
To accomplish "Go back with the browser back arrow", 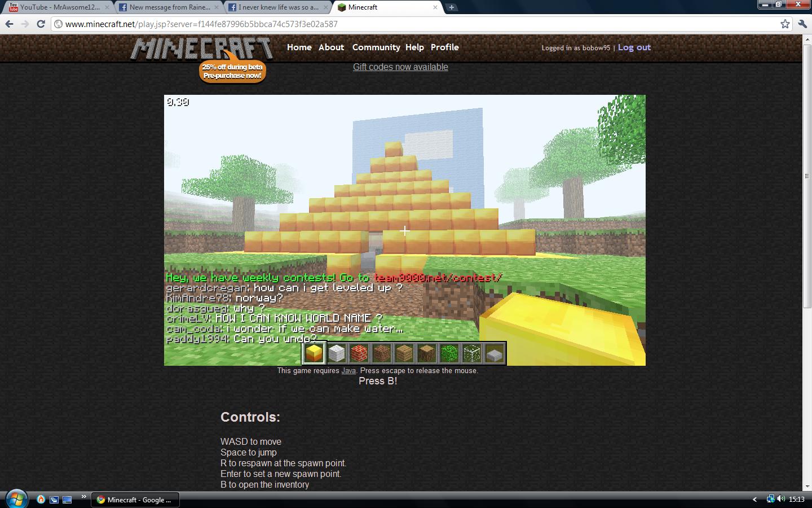I will tap(9, 24).
